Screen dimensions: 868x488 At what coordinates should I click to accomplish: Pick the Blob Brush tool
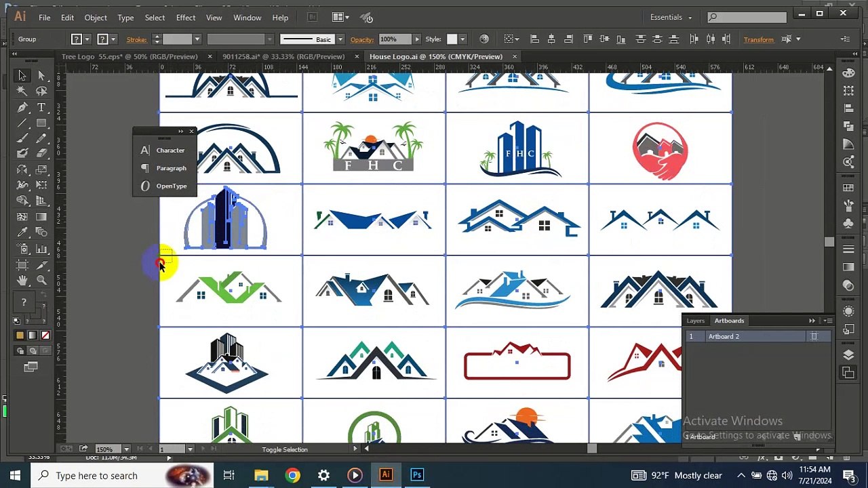22,154
